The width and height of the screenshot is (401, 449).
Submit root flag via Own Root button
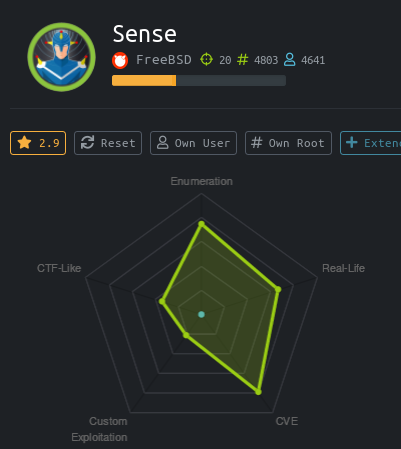288,143
